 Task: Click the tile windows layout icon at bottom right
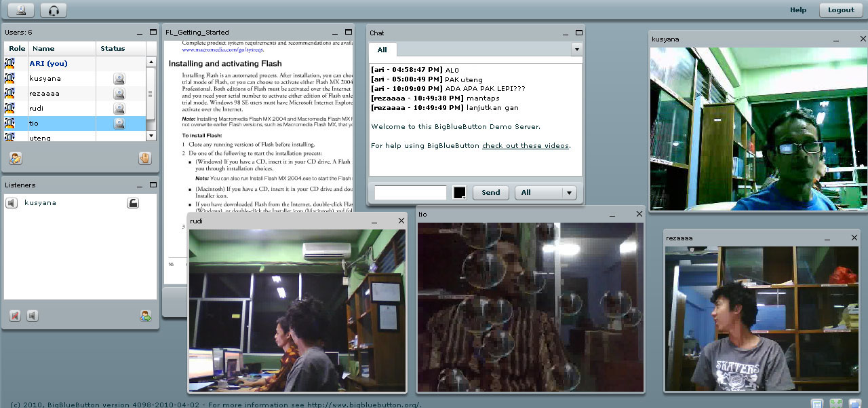click(835, 404)
